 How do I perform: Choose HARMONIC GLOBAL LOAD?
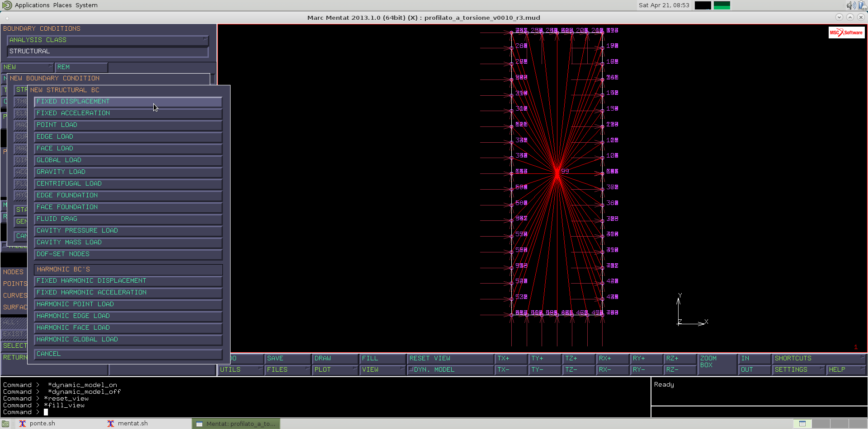click(128, 340)
